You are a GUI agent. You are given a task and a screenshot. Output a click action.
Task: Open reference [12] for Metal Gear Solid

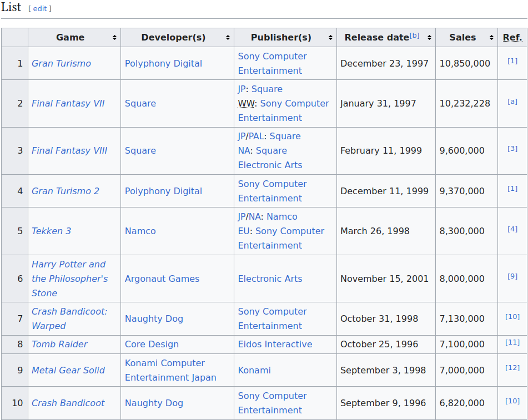pyautogui.click(x=512, y=367)
